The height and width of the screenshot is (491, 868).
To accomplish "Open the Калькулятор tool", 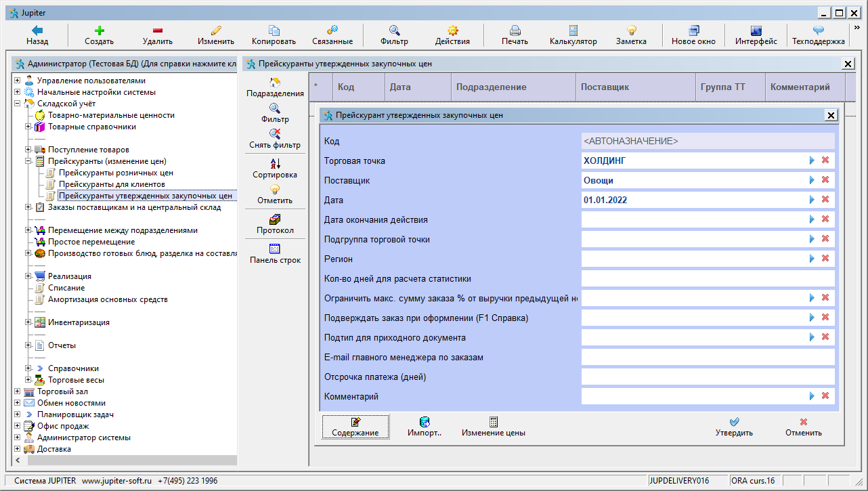I will tap(573, 30).
